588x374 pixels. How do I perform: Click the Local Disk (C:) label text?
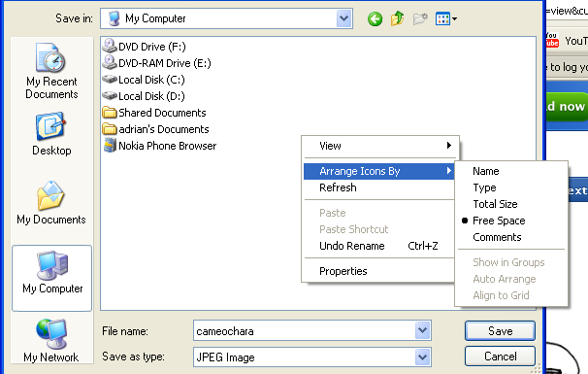coord(151,80)
